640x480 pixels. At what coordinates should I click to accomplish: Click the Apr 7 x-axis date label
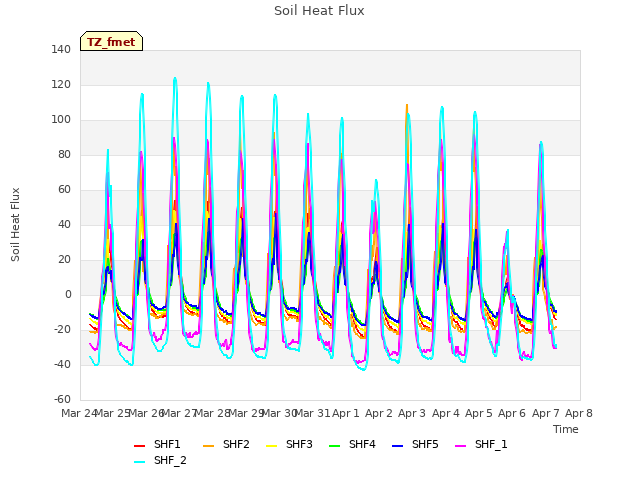click(x=545, y=413)
